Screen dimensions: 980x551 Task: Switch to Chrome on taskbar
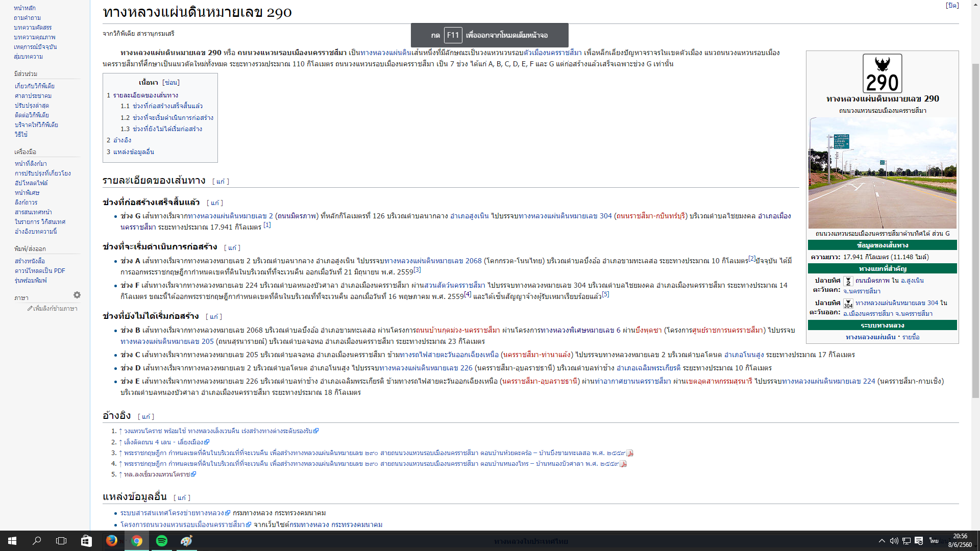point(136,541)
